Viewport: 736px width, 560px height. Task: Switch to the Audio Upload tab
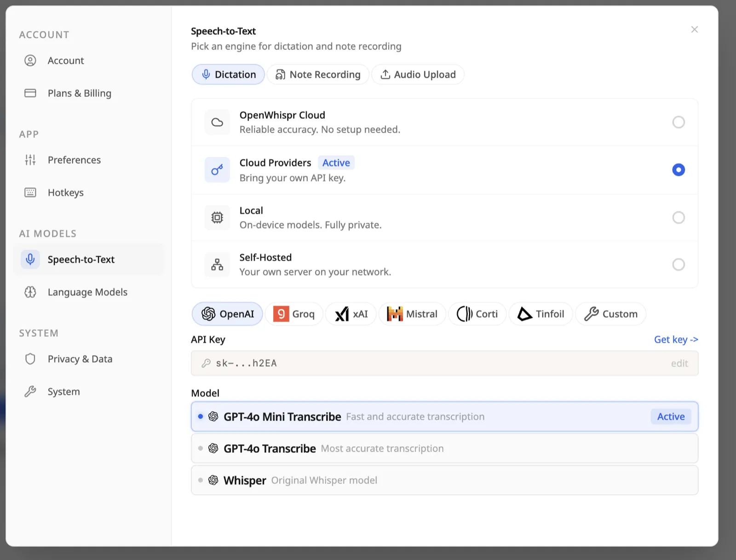tap(418, 75)
